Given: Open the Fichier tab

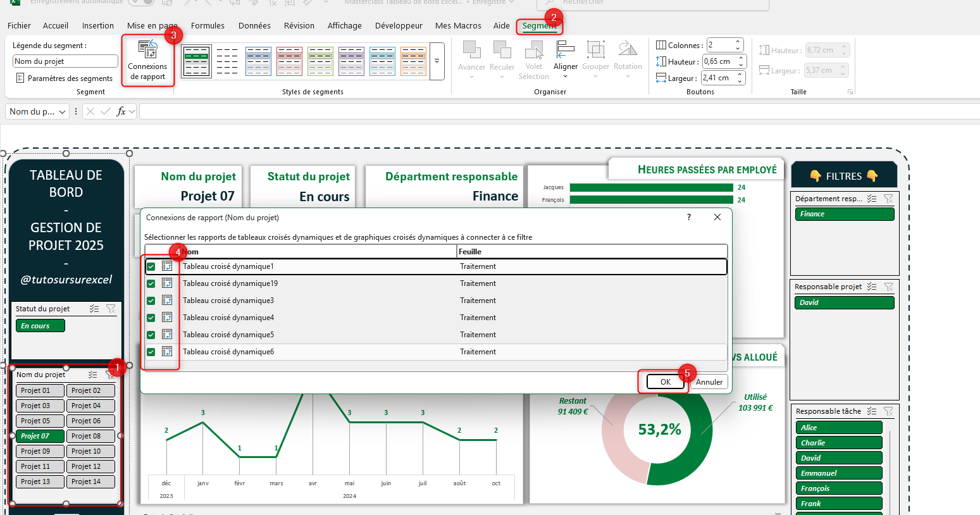Looking at the screenshot, I should [x=19, y=26].
